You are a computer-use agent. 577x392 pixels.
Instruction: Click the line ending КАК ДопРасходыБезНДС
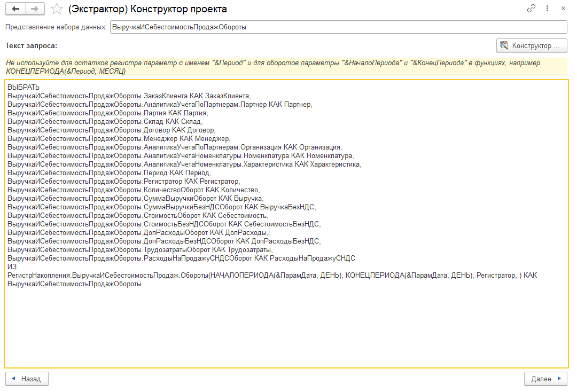(164, 241)
